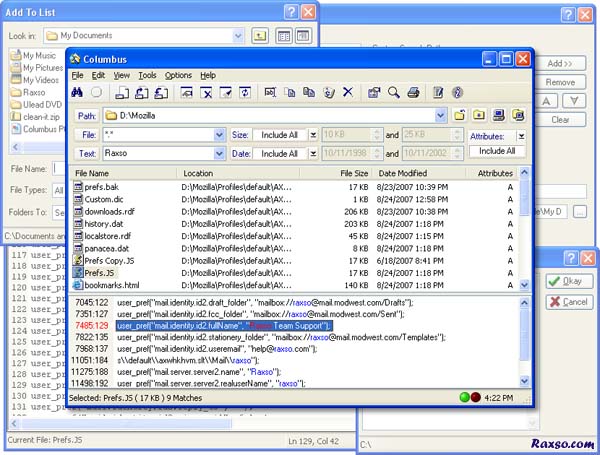The width and height of the screenshot is (600, 455).
Task: Click the Text label button
Action: pos(87,153)
